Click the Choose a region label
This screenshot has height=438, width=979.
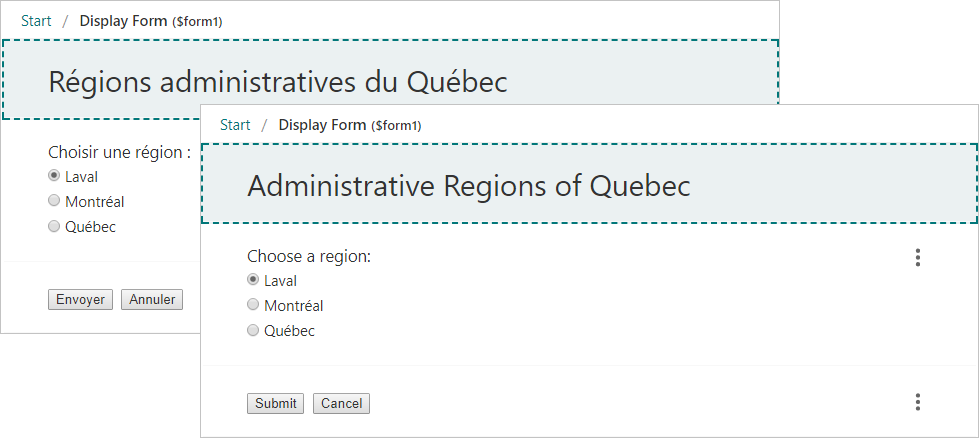coord(309,256)
